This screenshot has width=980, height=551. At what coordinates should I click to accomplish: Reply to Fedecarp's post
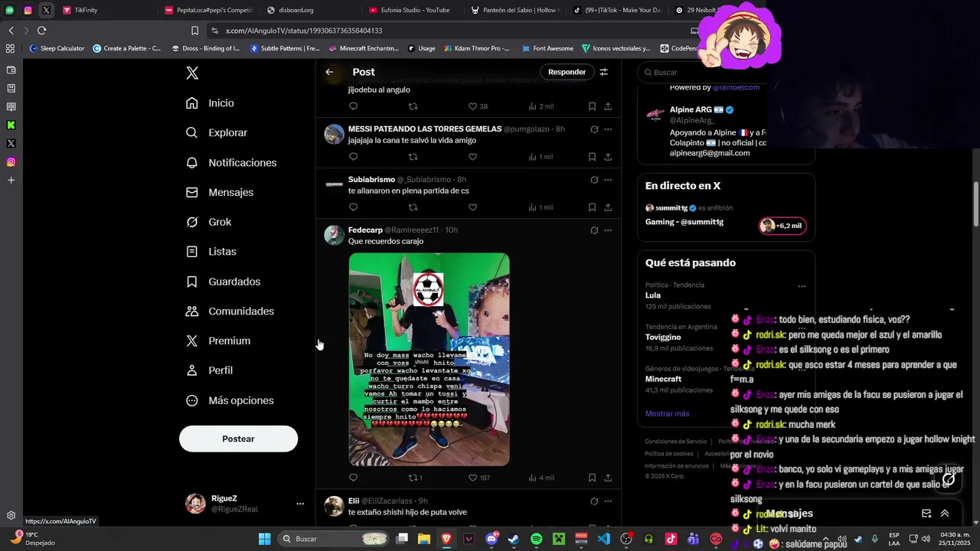coord(353,478)
